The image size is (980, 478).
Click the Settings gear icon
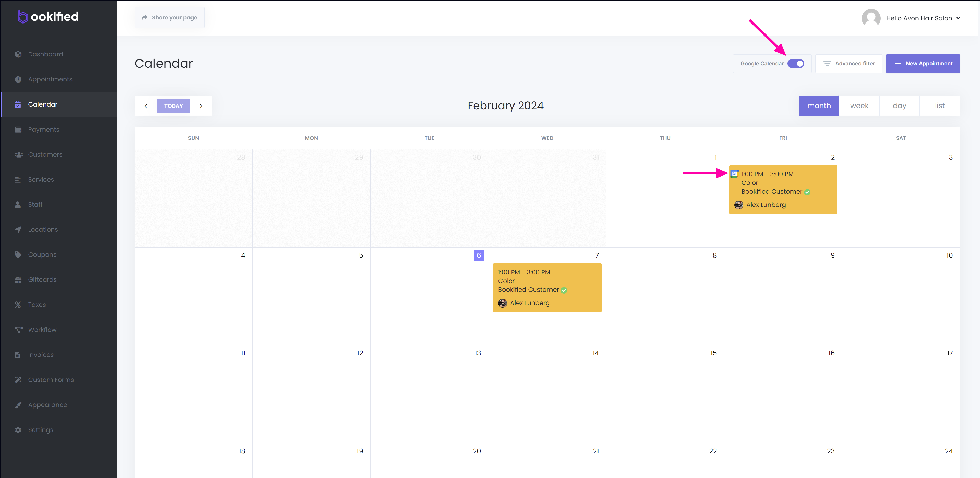18,430
